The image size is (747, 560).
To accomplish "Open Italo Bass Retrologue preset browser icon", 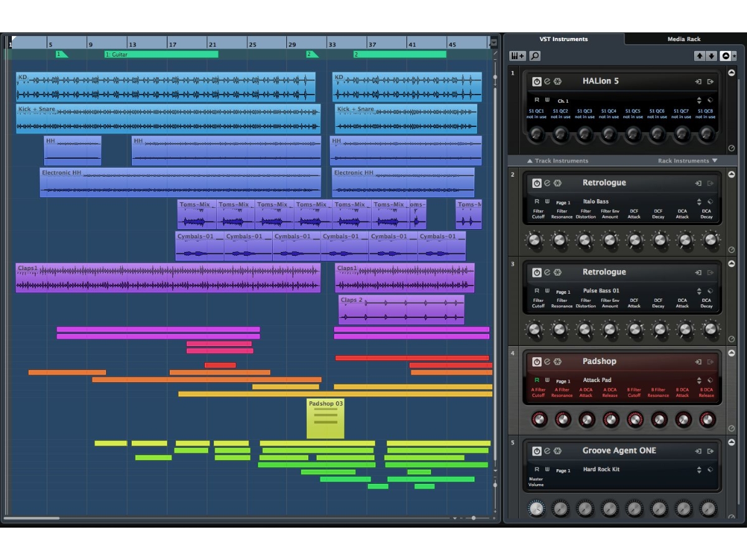I will (710, 202).
